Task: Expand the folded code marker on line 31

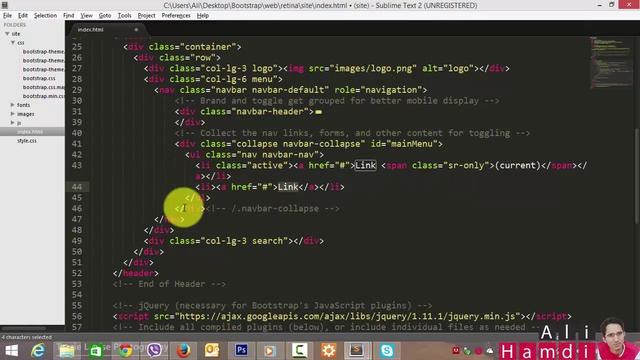Action: [318, 112]
